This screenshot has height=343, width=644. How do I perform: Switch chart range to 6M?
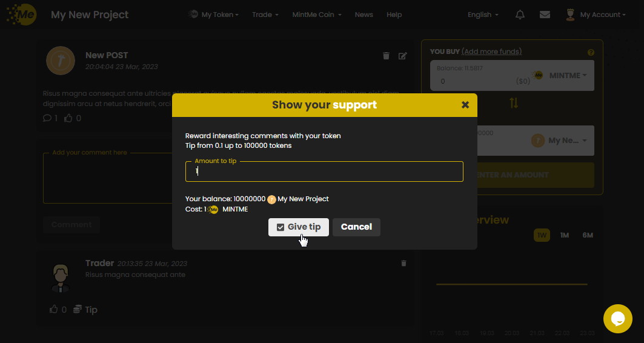pyautogui.click(x=587, y=235)
